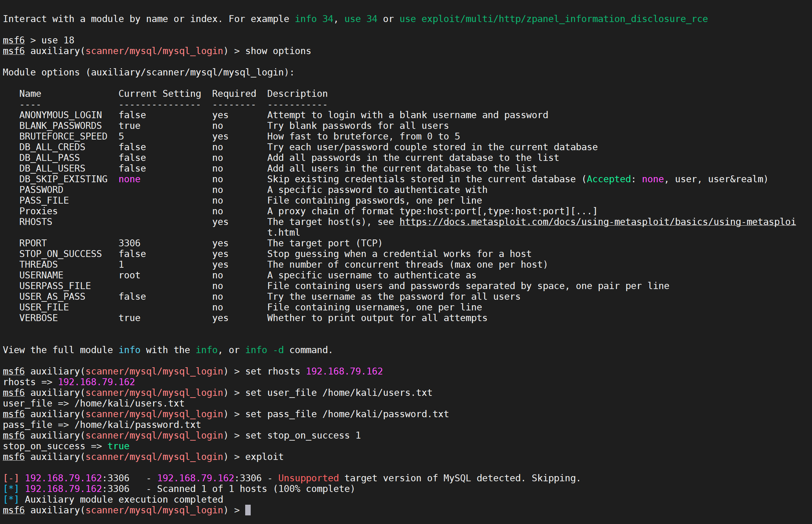Click the red [-] error status marker
The image size is (812, 524).
pyautogui.click(x=11, y=478)
